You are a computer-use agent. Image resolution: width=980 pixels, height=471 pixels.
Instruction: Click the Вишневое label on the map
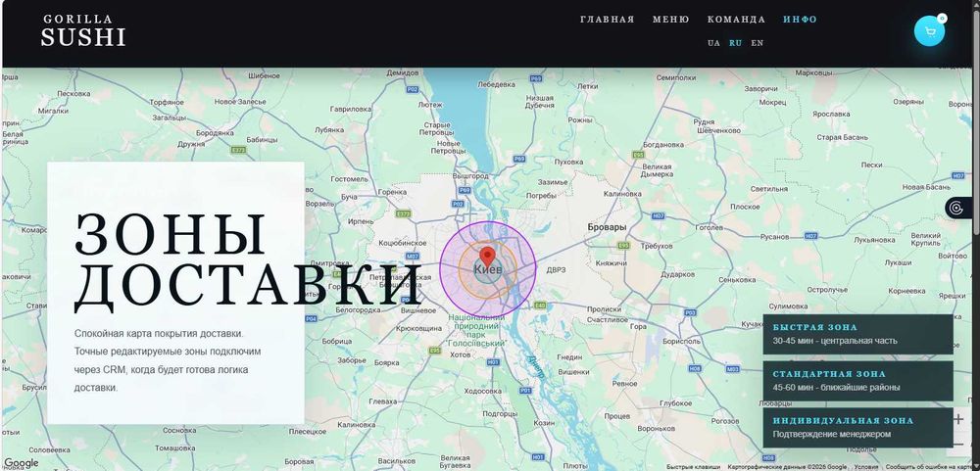point(417,309)
